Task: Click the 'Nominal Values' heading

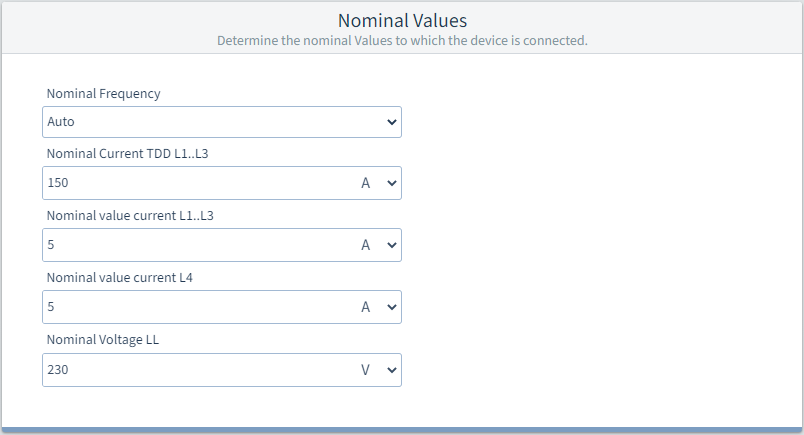Action: [402, 20]
